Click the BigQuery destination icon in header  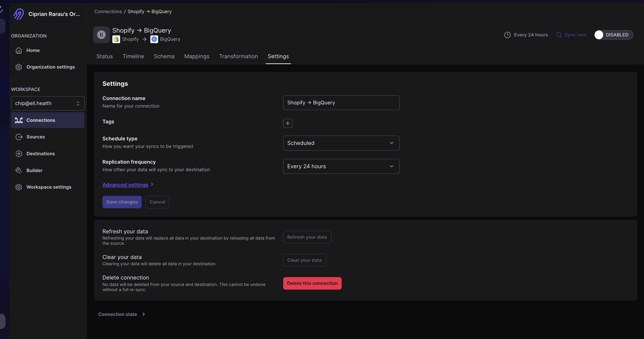tap(154, 39)
